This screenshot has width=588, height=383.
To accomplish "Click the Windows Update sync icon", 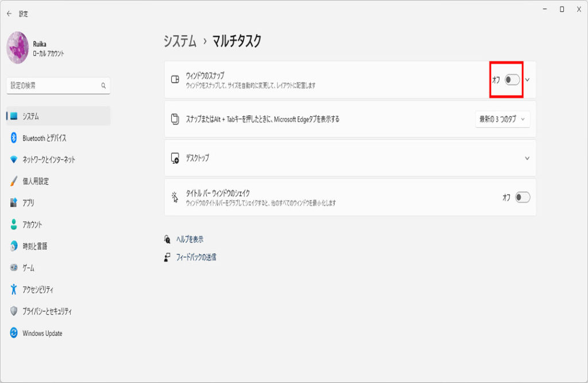I will coord(14,333).
